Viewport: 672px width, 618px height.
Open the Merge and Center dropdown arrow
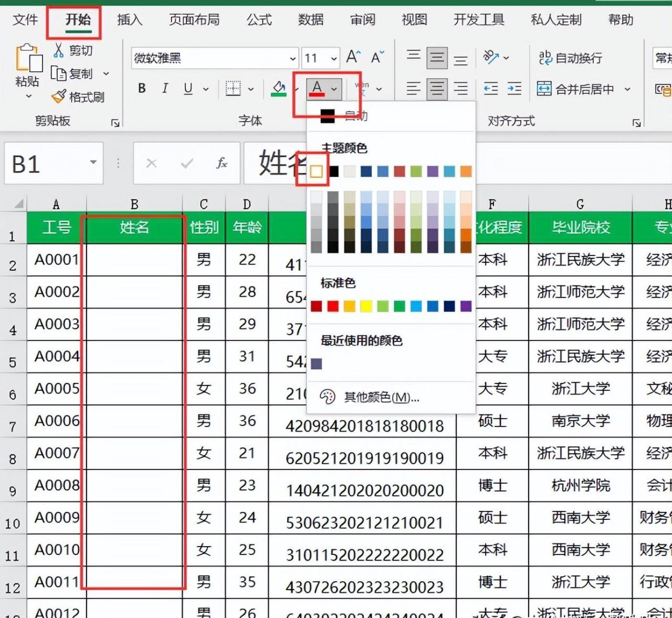pyautogui.click(x=627, y=89)
